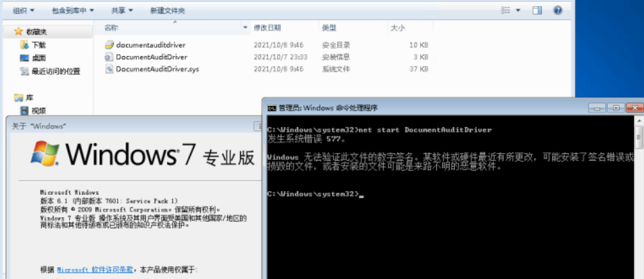The width and height of the screenshot is (644, 279).
Task: Click the 安全目录 type cell
Action: (336, 45)
